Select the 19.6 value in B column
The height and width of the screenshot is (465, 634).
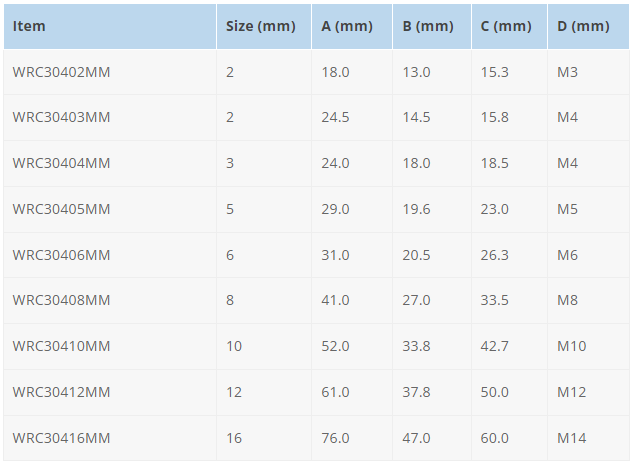pos(416,209)
